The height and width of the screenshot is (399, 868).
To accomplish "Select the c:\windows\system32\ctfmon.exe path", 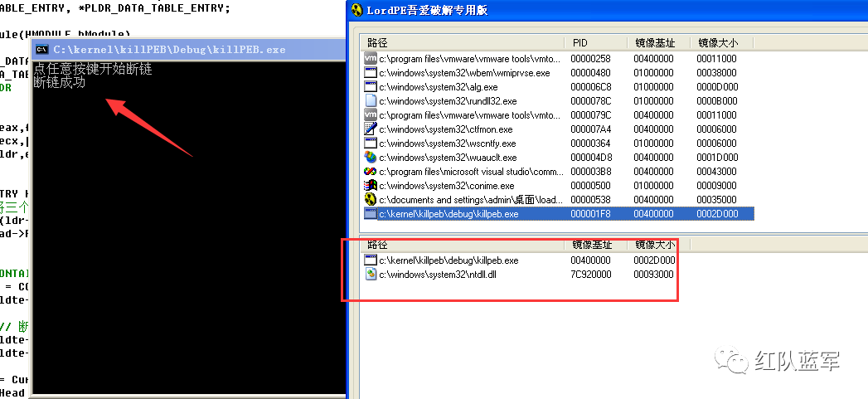I will [446, 129].
